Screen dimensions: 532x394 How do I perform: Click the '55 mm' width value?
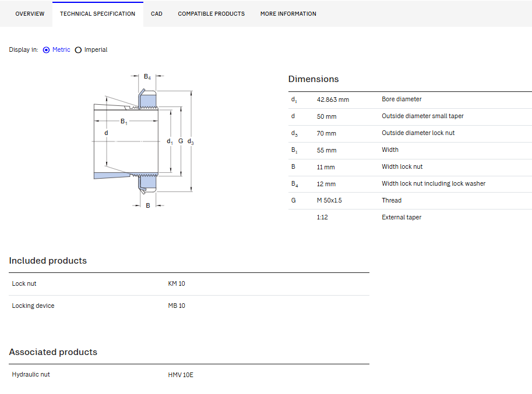tap(326, 150)
